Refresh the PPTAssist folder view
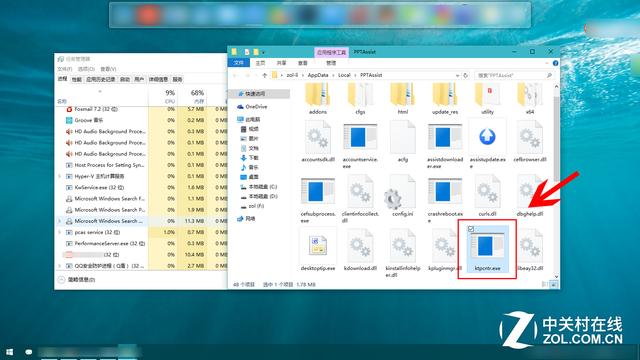 click(465, 76)
